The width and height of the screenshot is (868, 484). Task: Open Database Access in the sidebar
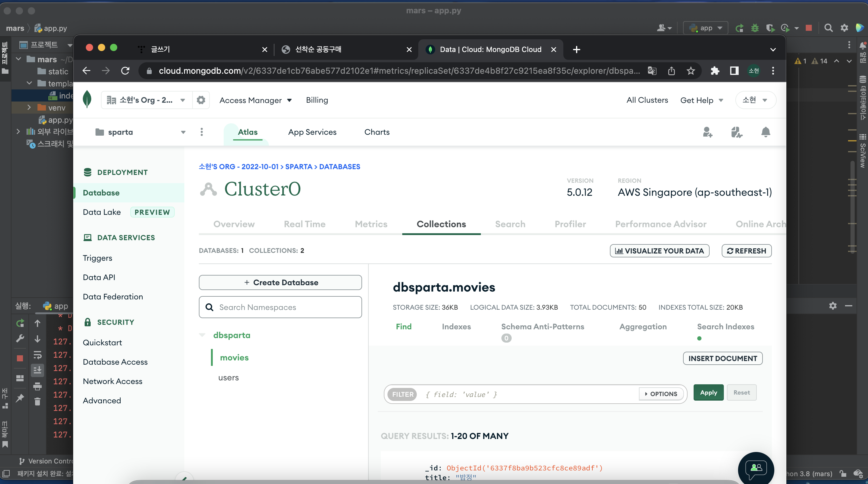coord(115,362)
